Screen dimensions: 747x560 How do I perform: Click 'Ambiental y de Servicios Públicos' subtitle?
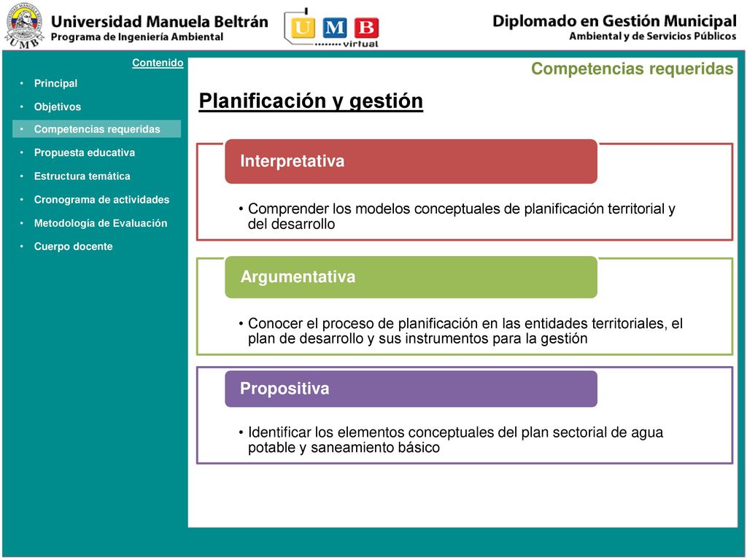653,36
